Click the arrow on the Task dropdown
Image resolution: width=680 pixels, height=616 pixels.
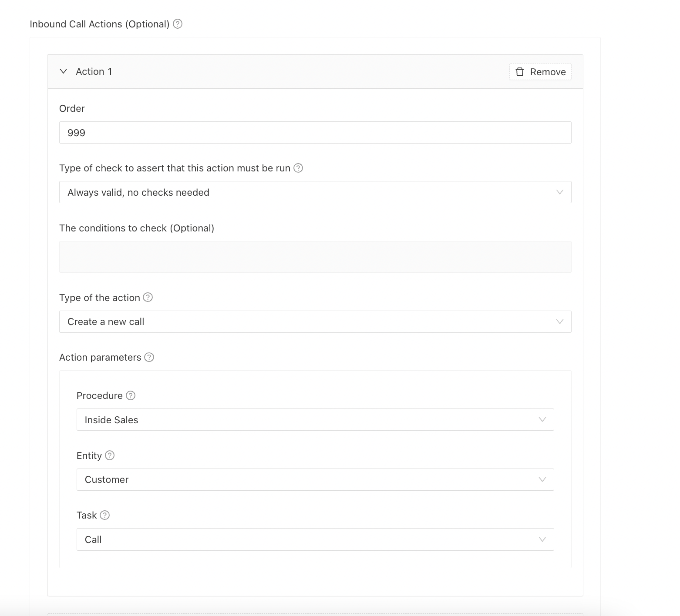click(542, 539)
